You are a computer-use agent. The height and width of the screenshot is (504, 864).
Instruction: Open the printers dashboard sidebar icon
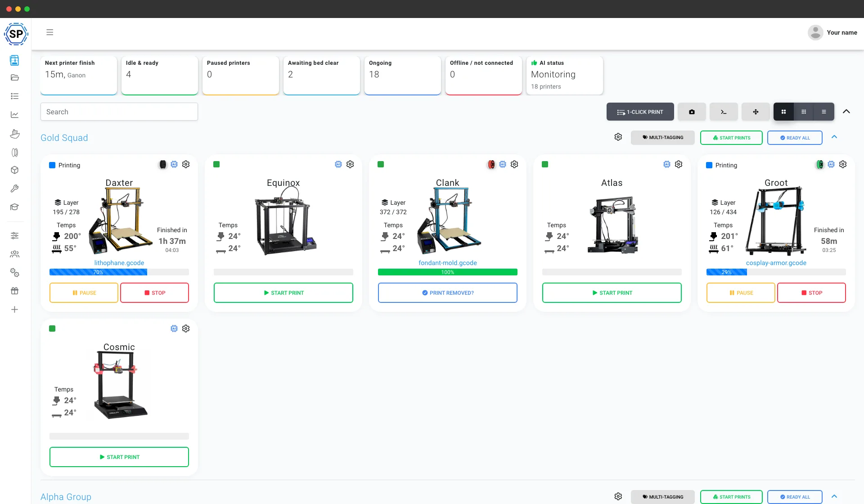pos(15,60)
